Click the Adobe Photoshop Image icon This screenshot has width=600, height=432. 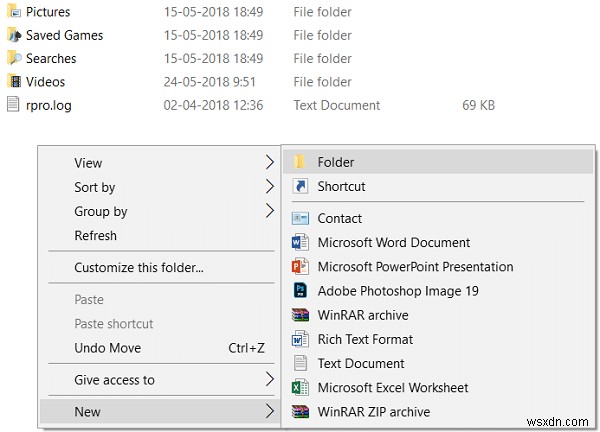[300, 291]
